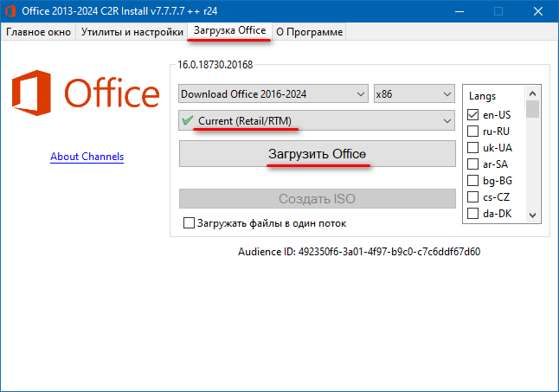Expand Download Office 2016-2024 dropdown
The image size is (559, 392).
(273, 94)
